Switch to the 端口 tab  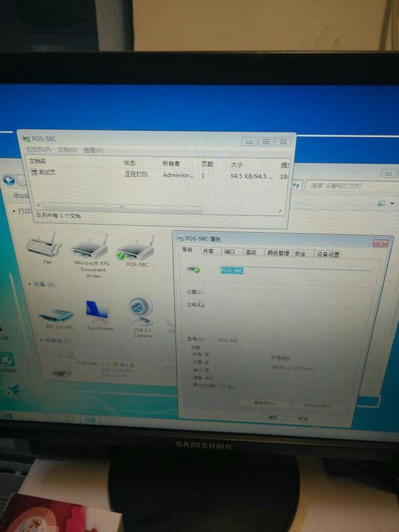(x=229, y=252)
